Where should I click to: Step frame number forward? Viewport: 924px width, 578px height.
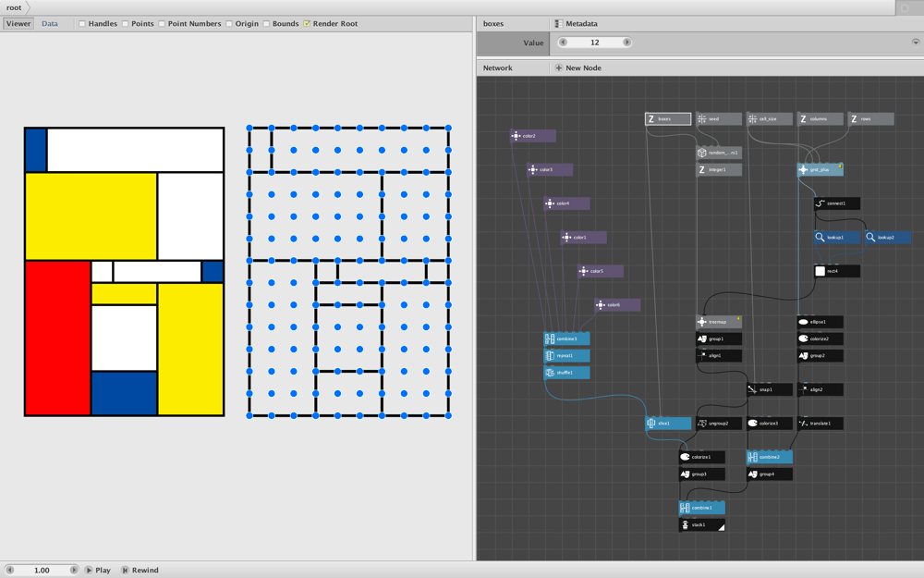click(x=74, y=571)
